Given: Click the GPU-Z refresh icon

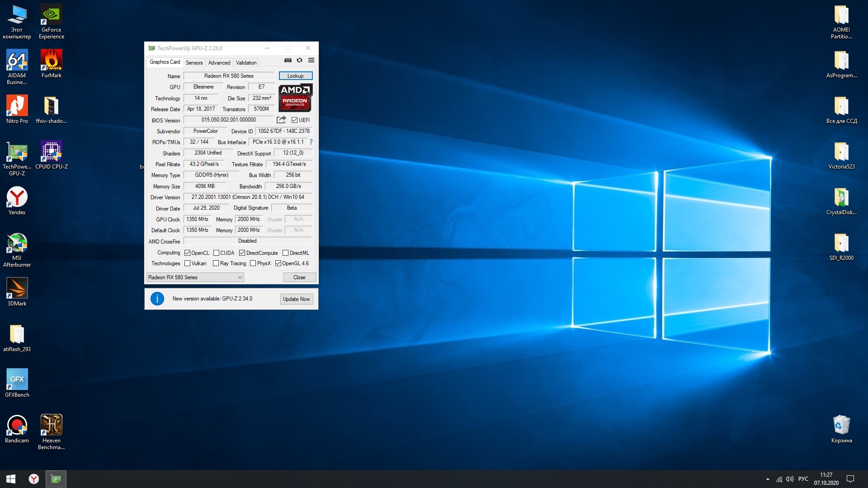Looking at the screenshot, I should [299, 60].
